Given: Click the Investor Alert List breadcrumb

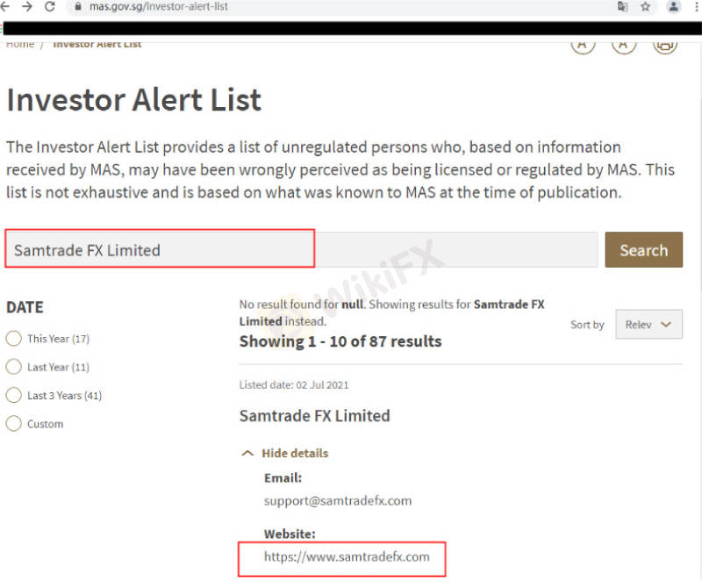Looking at the screenshot, I should [97, 45].
